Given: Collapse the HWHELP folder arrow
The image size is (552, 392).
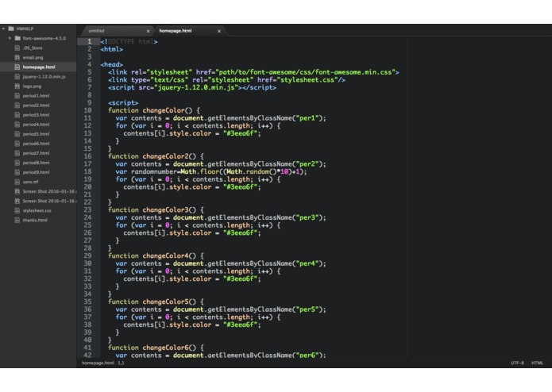Looking at the screenshot, I should coord(3,29).
